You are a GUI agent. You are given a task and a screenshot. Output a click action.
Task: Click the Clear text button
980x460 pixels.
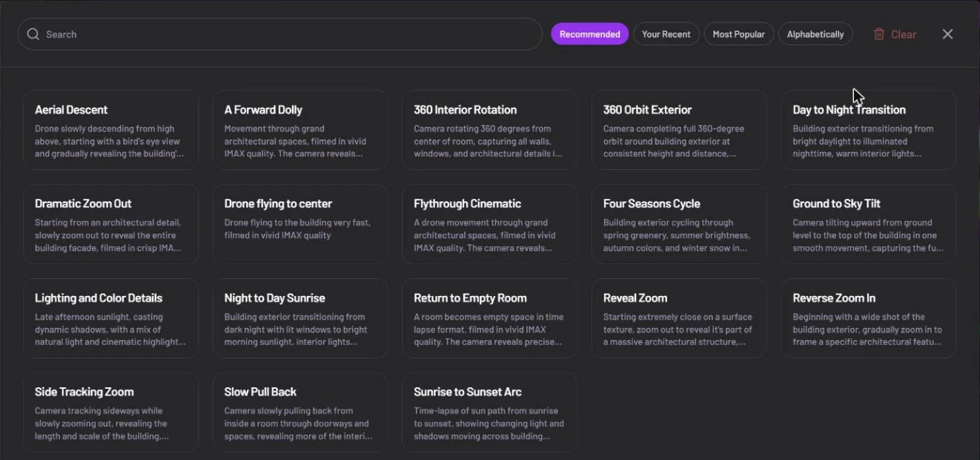[903, 34]
